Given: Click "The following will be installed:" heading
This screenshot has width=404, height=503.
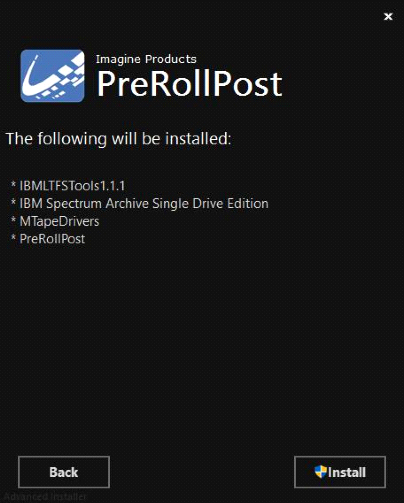Looking at the screenshot, I should tap(119, 139).
